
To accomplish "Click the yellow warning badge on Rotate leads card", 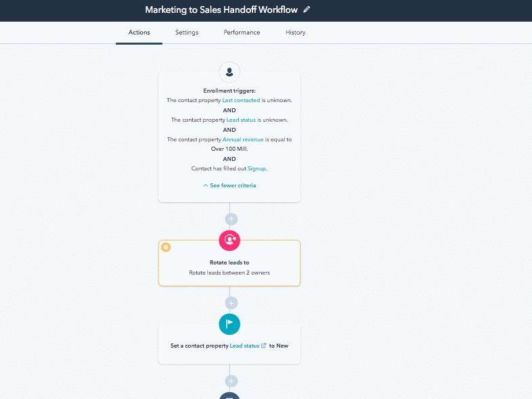I will tap(166, 247).
